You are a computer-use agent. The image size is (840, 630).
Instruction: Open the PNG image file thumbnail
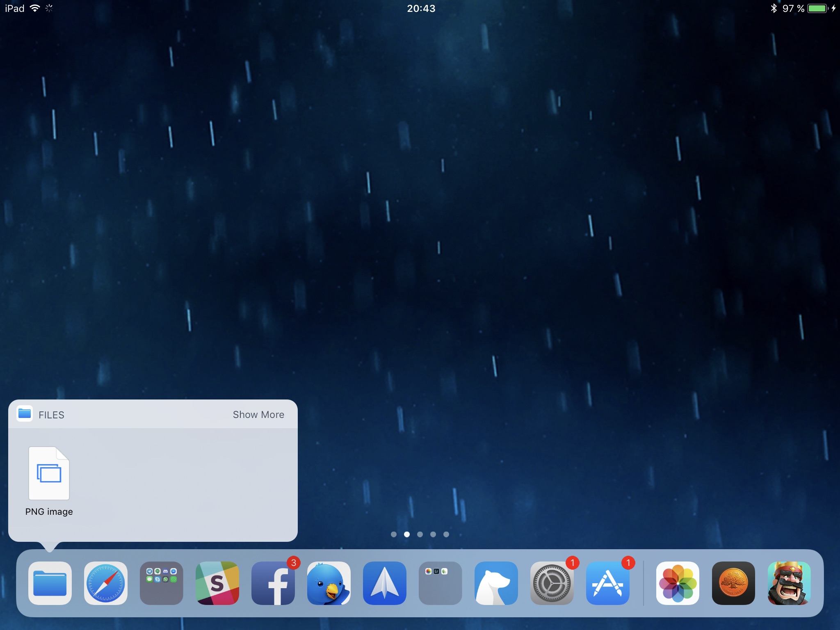[49, 473]
